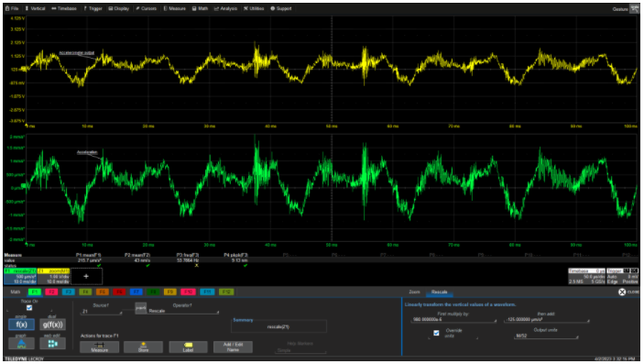
Task: Open the Output units field
Action: coord(546,336)
